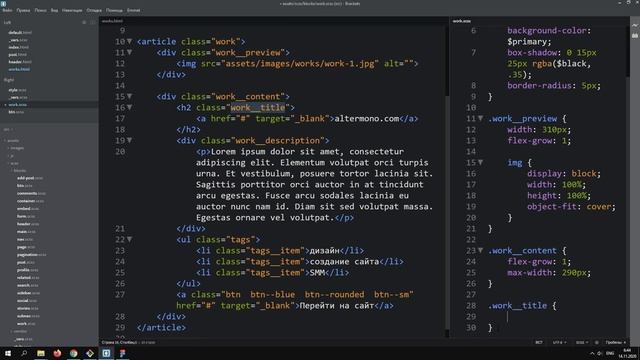640x360 pixels.
Task: Click the volume icon in the system tray
Action: (600, 353)
